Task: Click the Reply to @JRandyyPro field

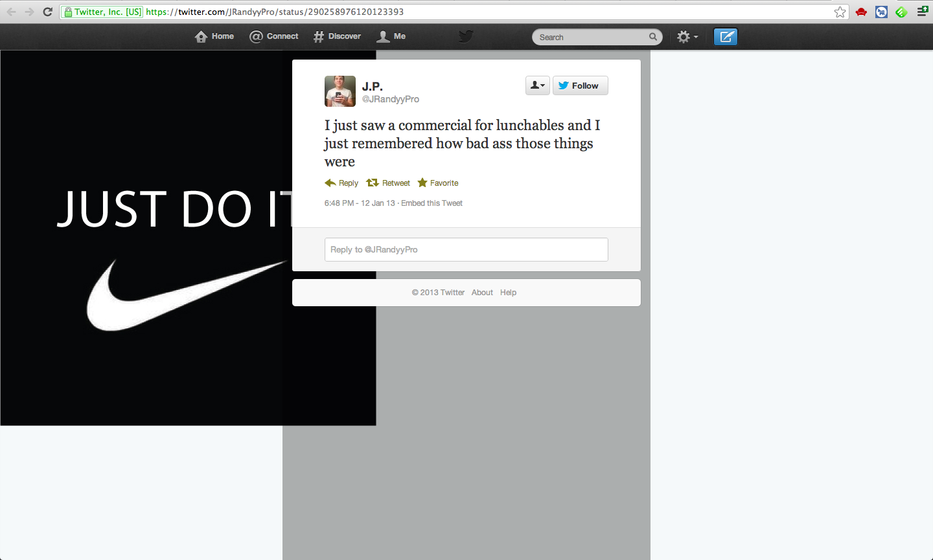Action: coord(466,249)
